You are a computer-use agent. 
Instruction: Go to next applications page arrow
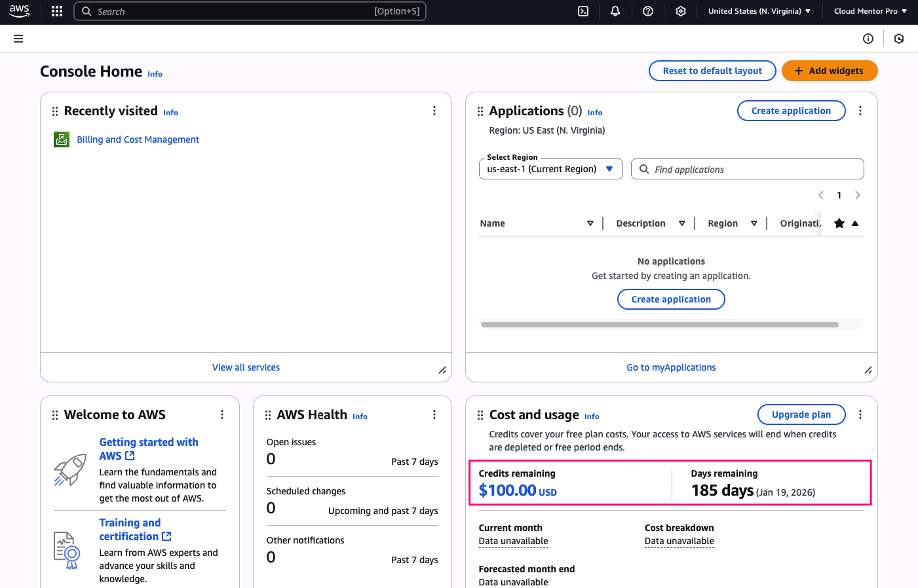click(858, 195)
